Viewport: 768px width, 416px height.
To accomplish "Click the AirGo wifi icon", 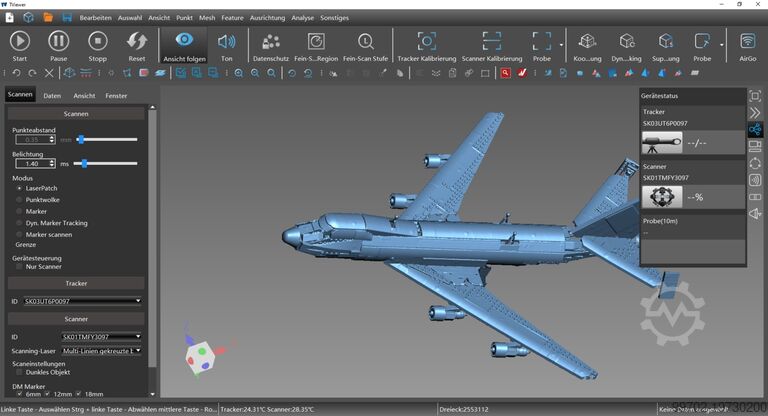I will pos(748,41).
